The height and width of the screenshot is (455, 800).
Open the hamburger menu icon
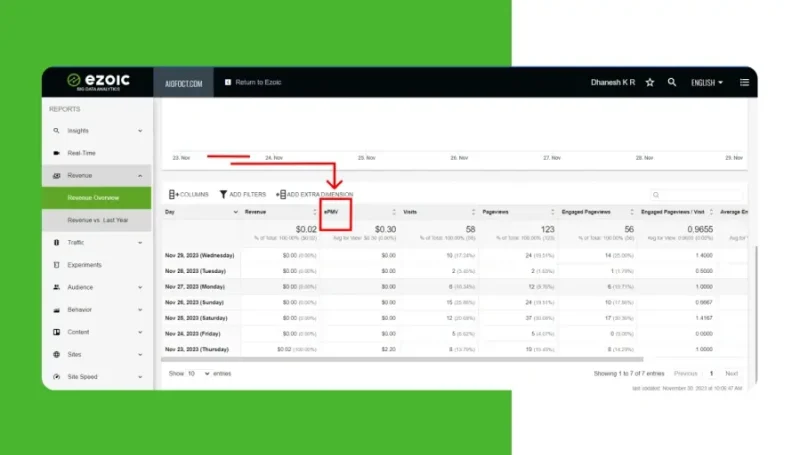pos(744,82)
